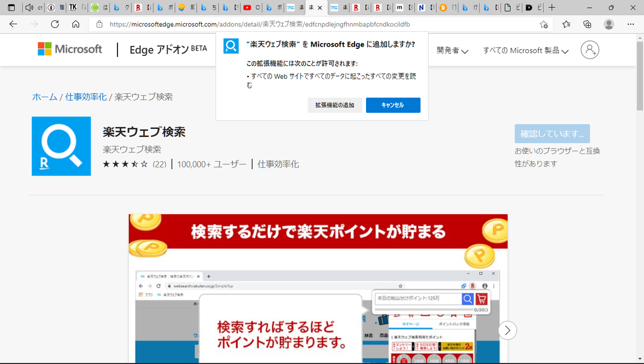
Task: View site information via the lock icon
Action: pos(99,24)
